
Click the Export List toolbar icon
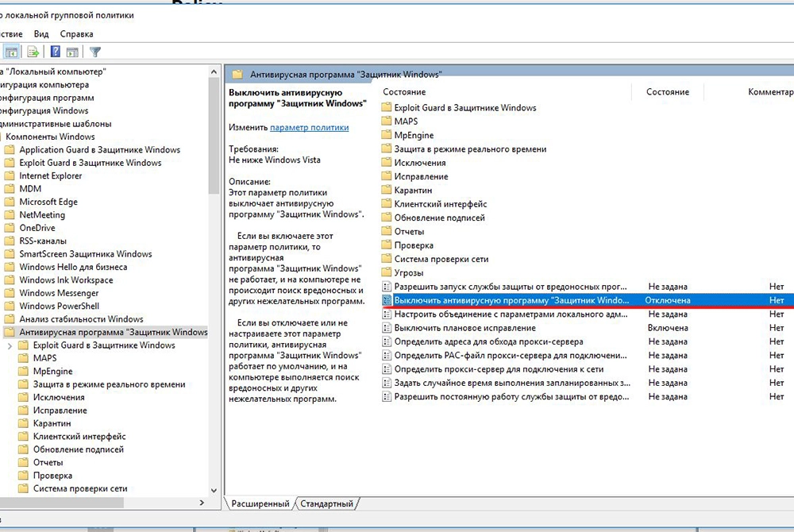(x=33, y=52)
